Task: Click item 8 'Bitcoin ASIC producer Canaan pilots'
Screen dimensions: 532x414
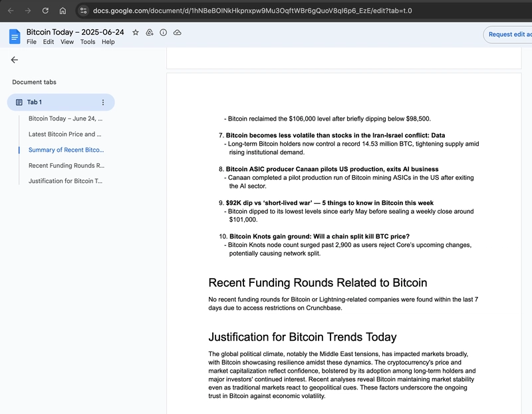Action: coord(332,169)
